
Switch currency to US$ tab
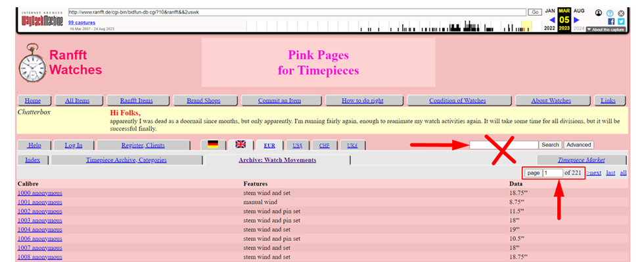[x=298, y=145]
